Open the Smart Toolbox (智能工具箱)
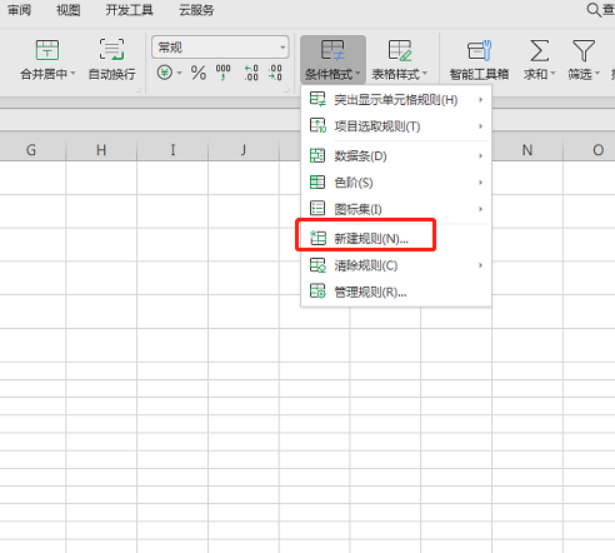 [479, 60]
